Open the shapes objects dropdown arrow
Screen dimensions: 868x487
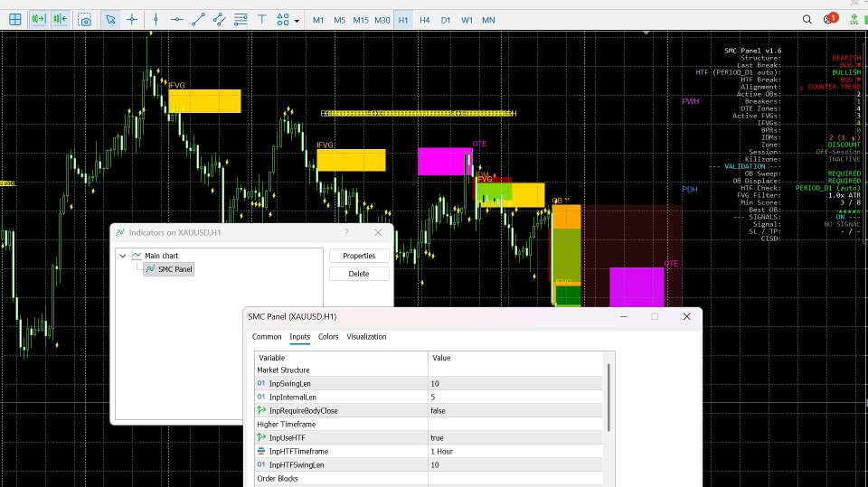coord(297,21)
